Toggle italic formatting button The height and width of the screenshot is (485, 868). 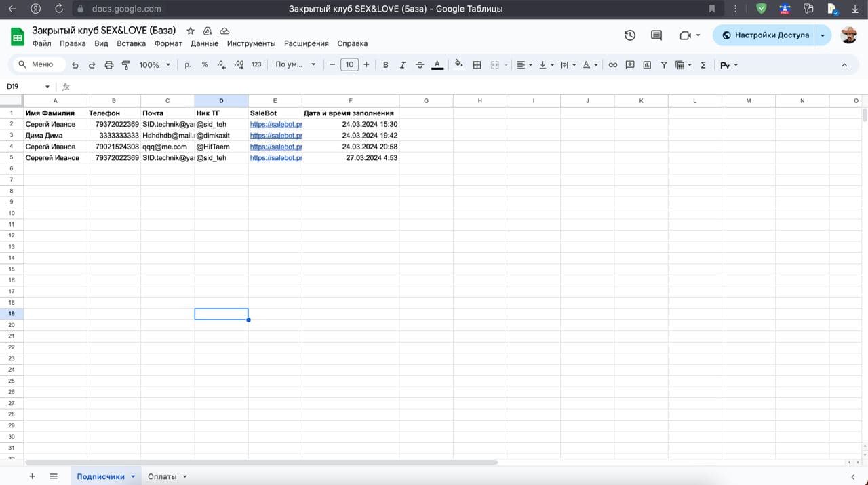(403, 65)
